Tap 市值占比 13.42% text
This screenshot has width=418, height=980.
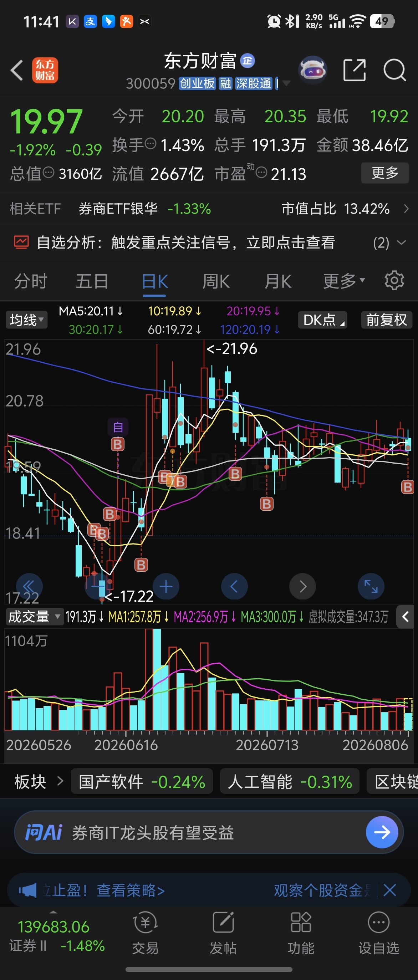(335, 209)
